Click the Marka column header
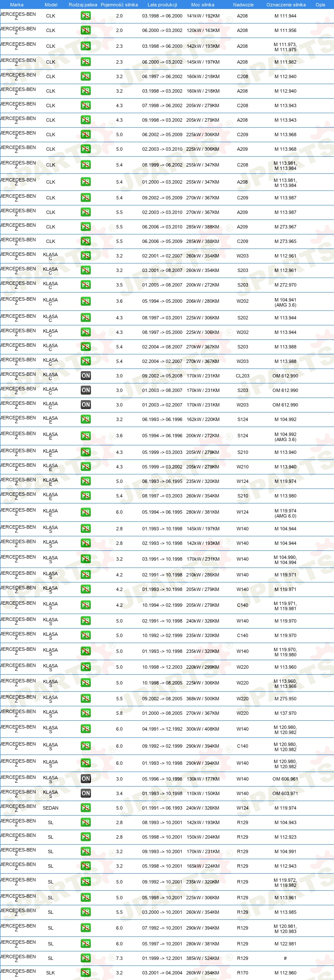The image size is (334, 980). click(17, 5)
